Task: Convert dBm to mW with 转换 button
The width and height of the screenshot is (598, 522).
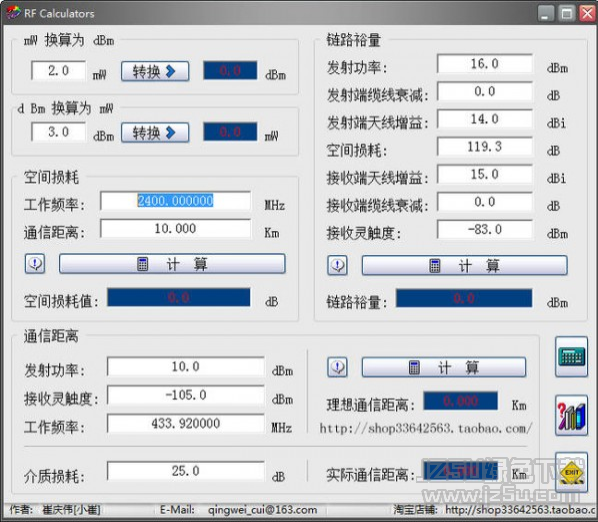Action: 155,132
